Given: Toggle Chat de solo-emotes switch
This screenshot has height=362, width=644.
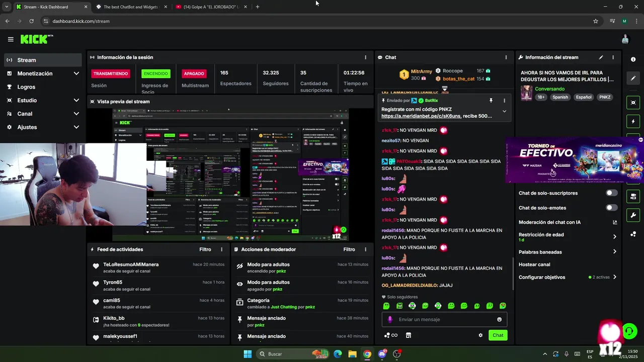Looking at the screenshot, I should tap(611, 208).
